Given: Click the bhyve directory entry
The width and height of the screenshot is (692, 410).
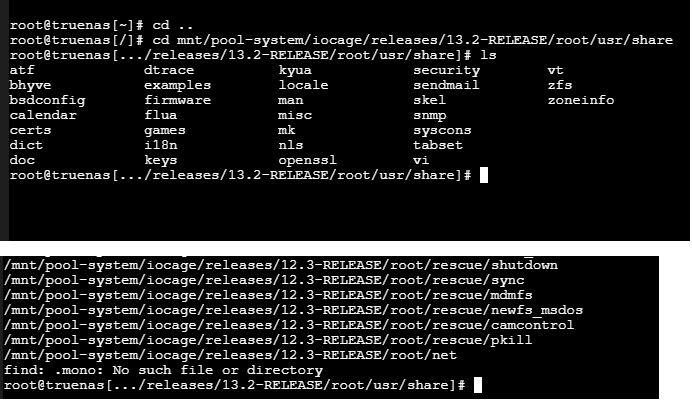Looking at the screenshot, I should 30,86.
